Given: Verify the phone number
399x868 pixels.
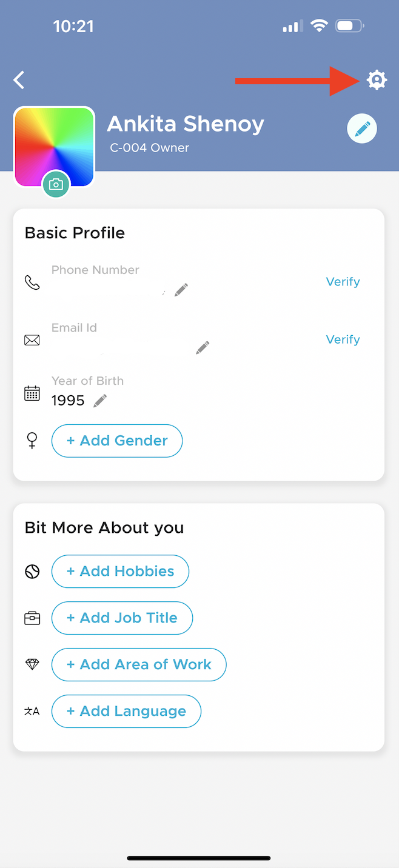Looking at the screenshot, I should click(x=343, y=281).
